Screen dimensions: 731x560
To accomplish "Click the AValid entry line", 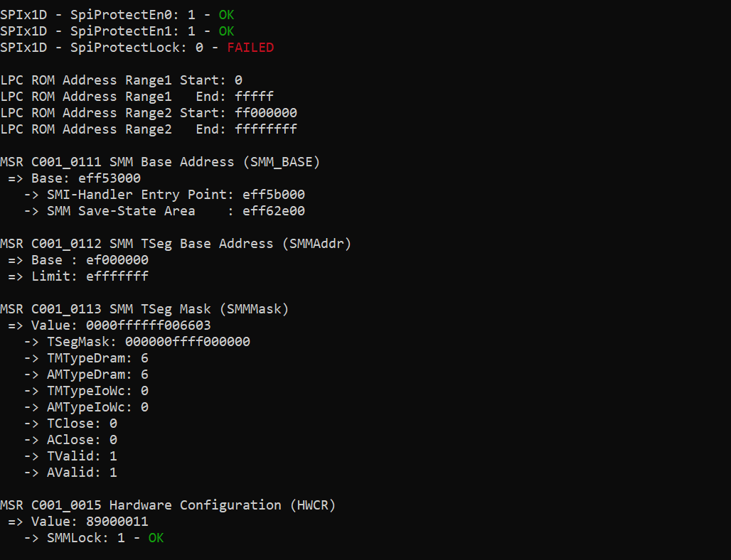I will [70, 473].
